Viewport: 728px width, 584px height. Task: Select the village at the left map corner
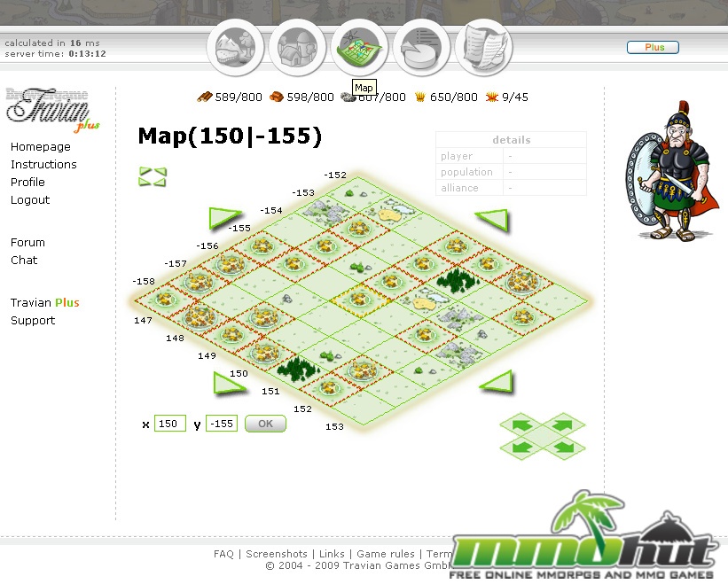click(x=165, y=300)
